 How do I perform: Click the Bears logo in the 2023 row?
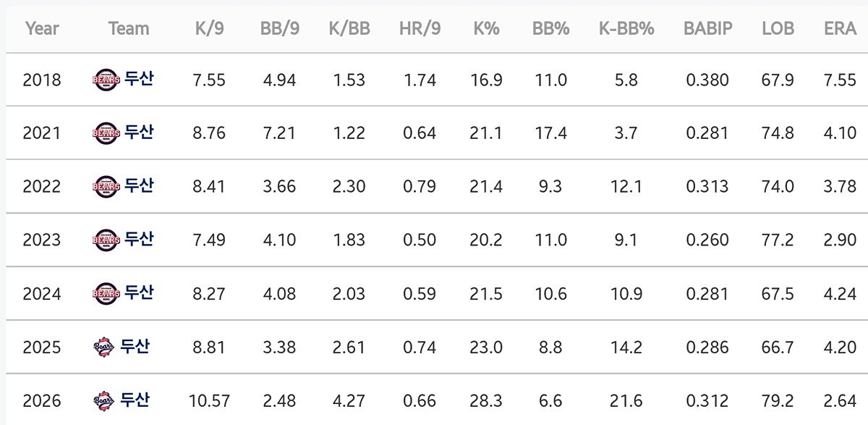(106, 240)
